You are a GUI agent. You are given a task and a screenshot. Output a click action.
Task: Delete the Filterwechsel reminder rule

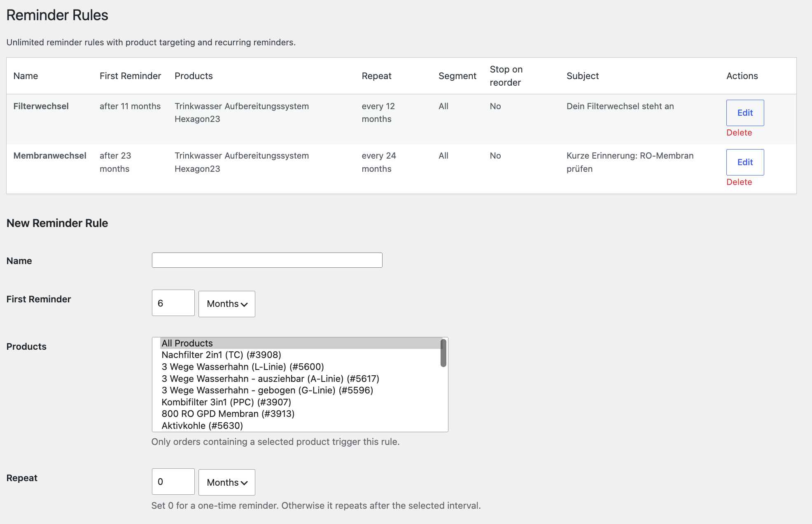point(739,133)
